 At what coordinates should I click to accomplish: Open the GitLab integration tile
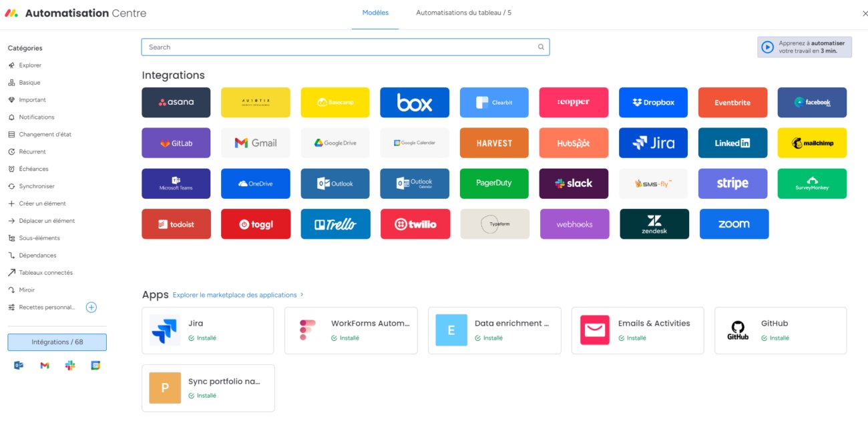point(176,143)
